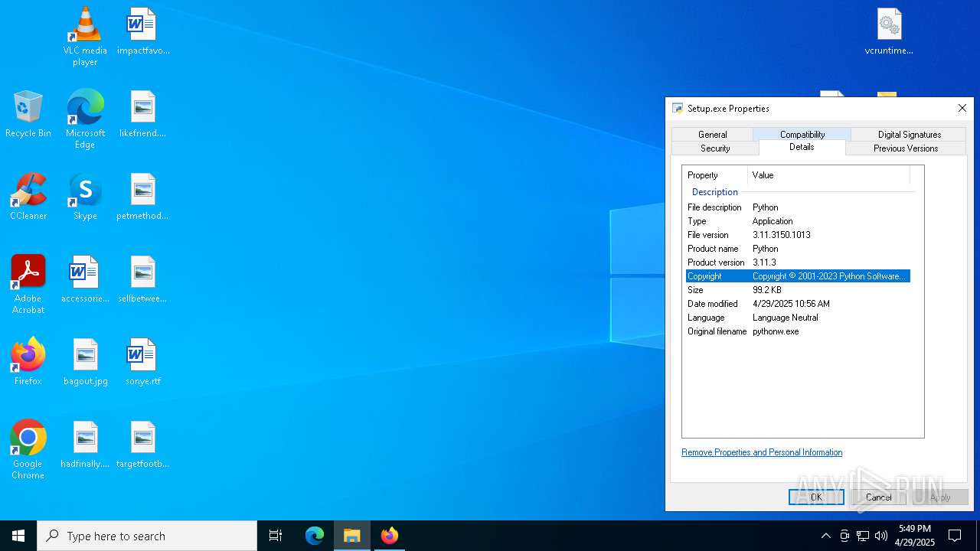Launch Google Chrome desktop shortcut

pyautogui.click(x=28, y=449)
